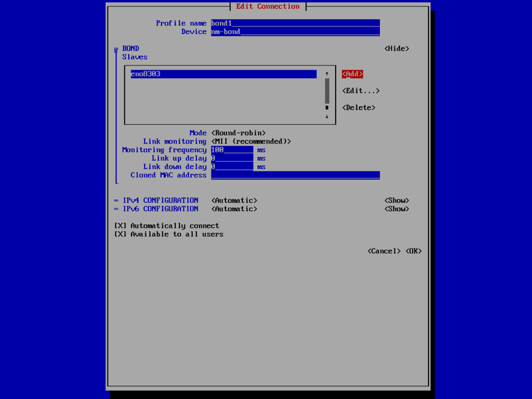This screenshot has height=399, width=532.
Task: Focus the Profile name field
Action: (x=295, y=23)
